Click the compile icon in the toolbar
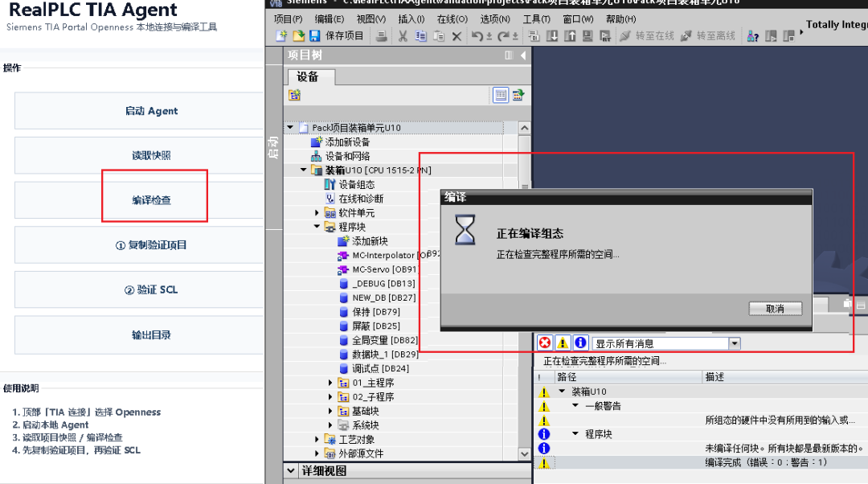The width and height of the screenshot is (868, 484). (x=534, y=36)
